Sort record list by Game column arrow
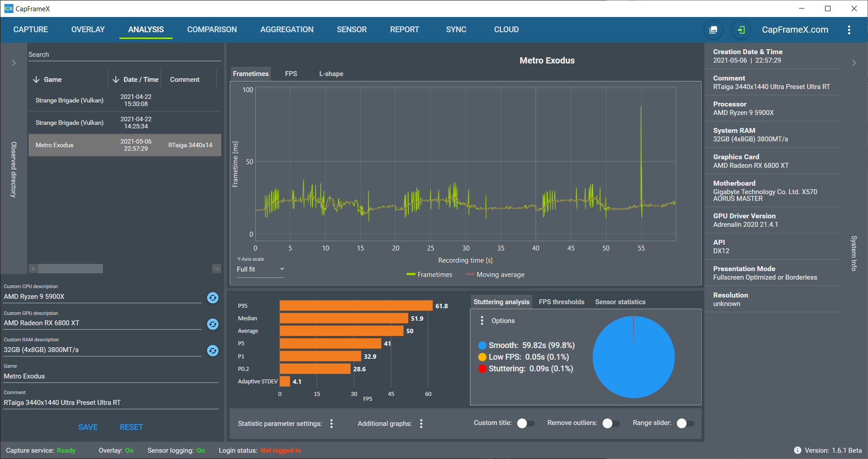868x459 pixels. tap(36, 80)
